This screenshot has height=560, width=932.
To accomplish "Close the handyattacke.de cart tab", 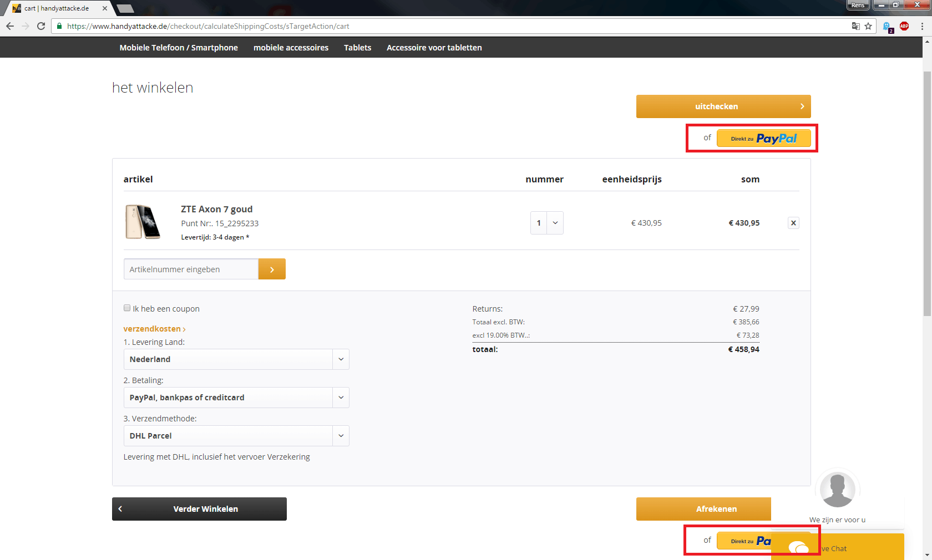I will (x=105, y=8).
